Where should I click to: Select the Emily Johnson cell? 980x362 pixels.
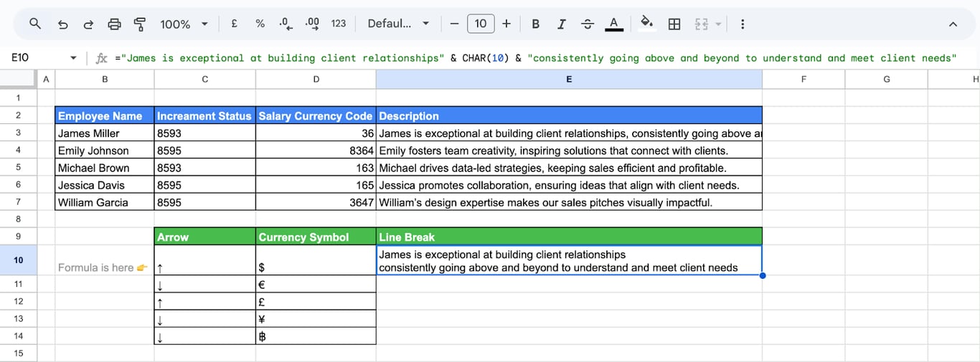pyautogui.click(x=105, y=150)
